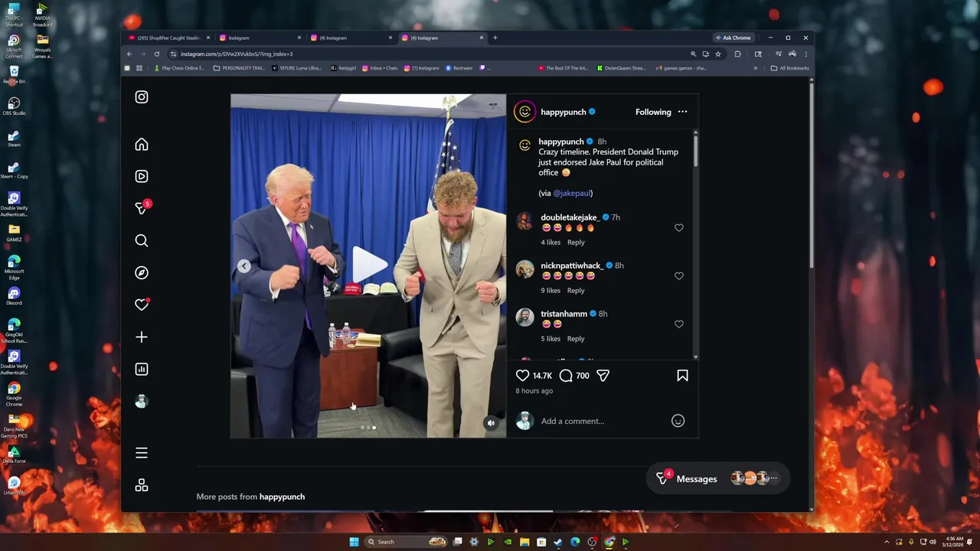Expand bookmarks overflow chevron
Viewport: 980px width, 551px height.
point(755,68)
